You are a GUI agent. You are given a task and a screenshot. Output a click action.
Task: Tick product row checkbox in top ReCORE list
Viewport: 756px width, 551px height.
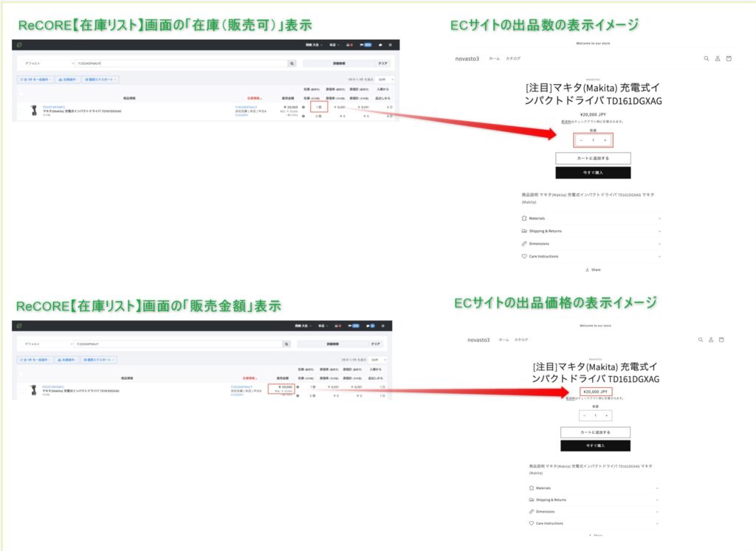tap(21, 111)
